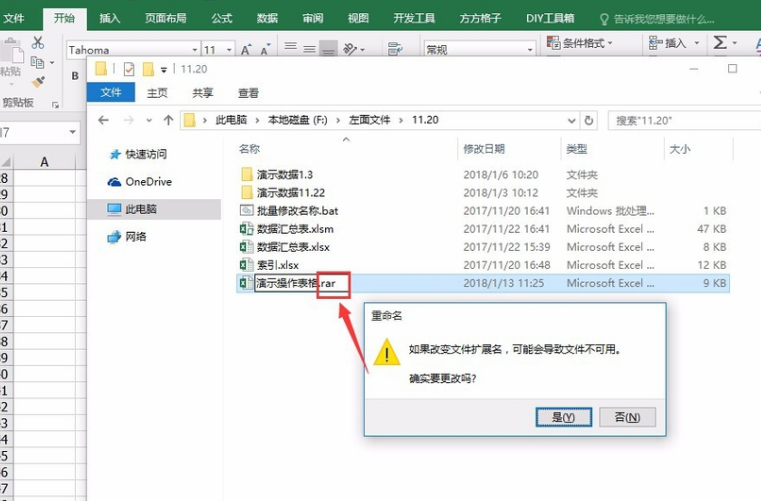Click 左面文件 in the address breadcrumb
Image resolution: width=761 pixels, height=501 pixels.
[369, 120]
